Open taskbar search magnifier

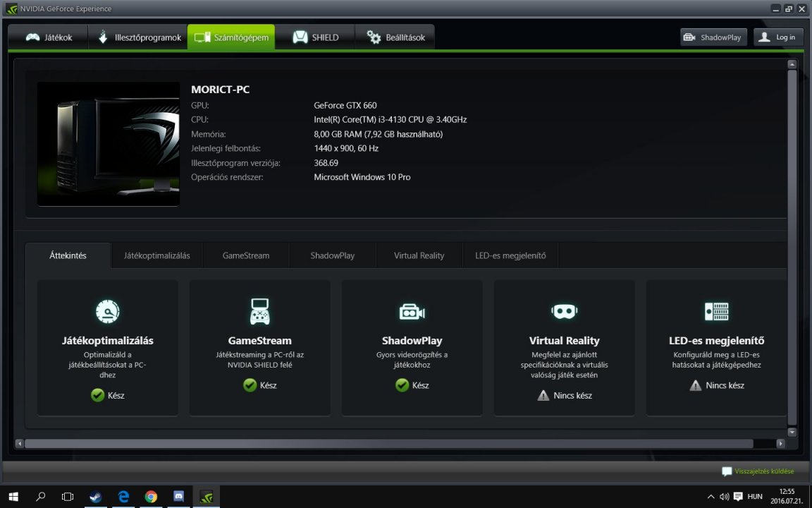point(40,497)
